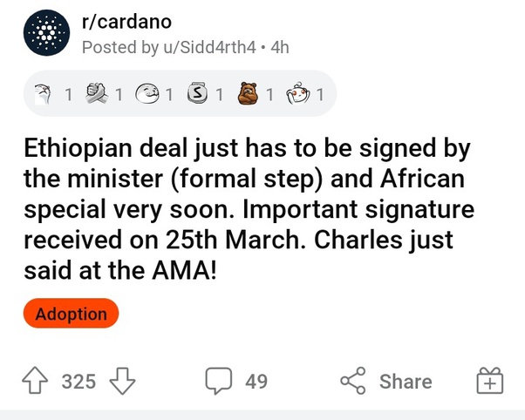
Task: Click the Snoo wholesome award icon
Action: 300,93
